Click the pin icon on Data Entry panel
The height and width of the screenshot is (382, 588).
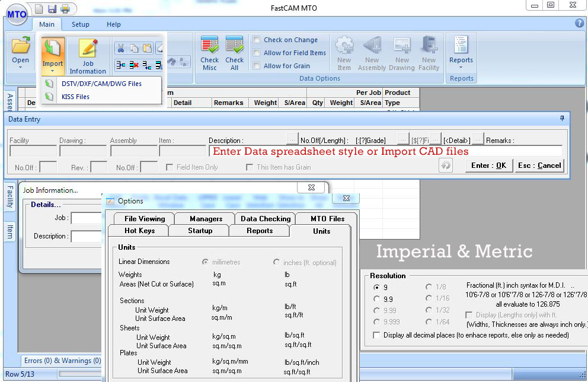[562, 119]
